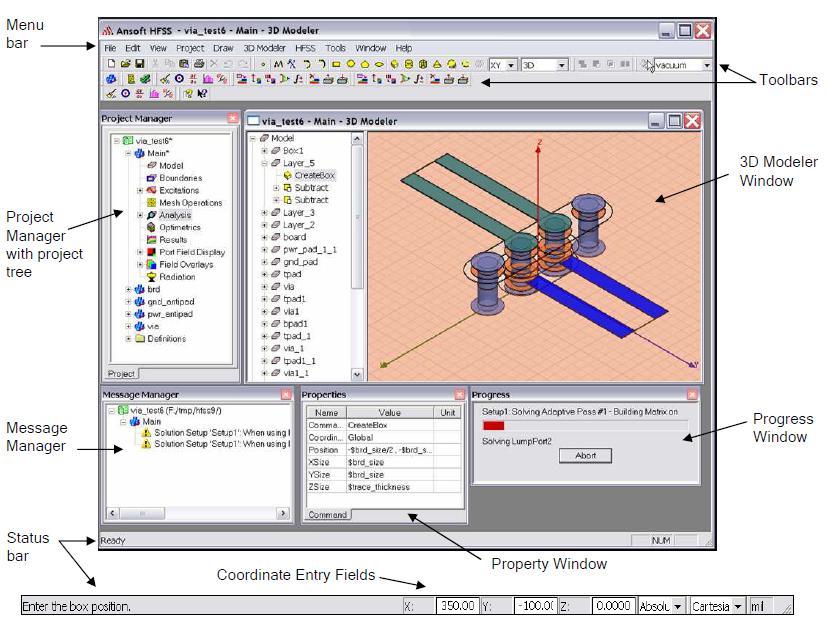This screenshot has width=834, height=621.
Task: Switch to the Project tab
Action: pos(122,374)
